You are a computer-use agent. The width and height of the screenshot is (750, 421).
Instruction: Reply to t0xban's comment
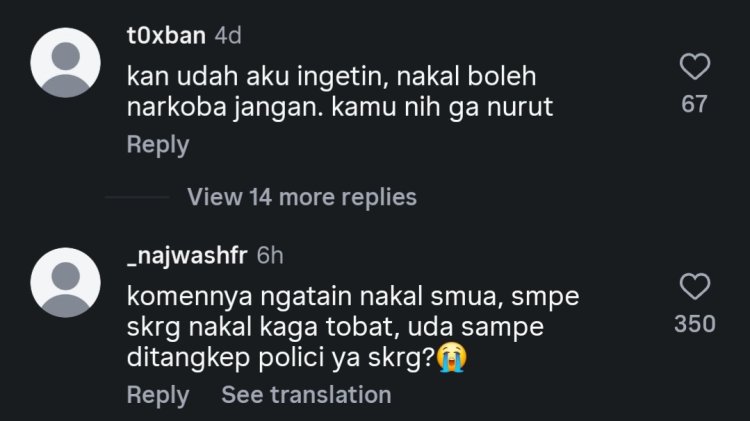[x=158, y=144]
